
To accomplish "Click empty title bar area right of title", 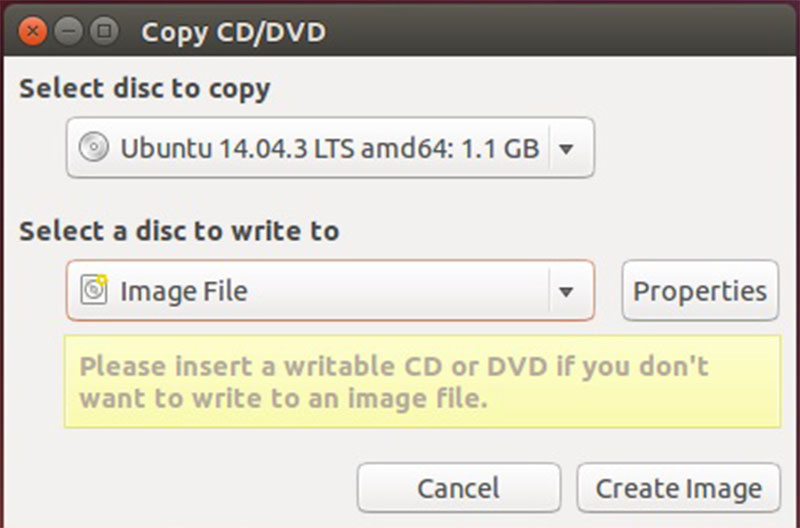I will pos(560,32).
